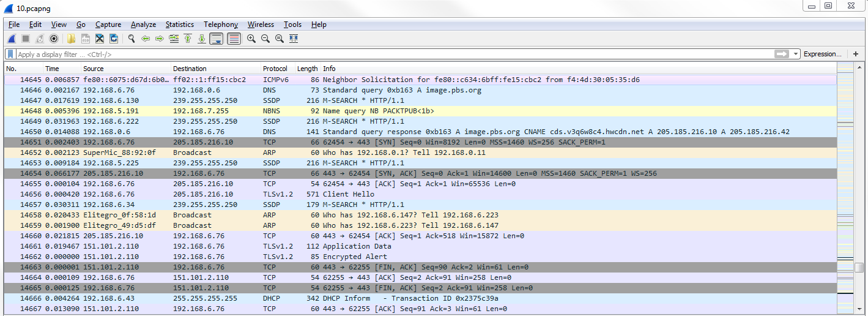This screenshot has width=868, height=316.
Task: Close the capture file from the toolbar
Action: [100, 39]
